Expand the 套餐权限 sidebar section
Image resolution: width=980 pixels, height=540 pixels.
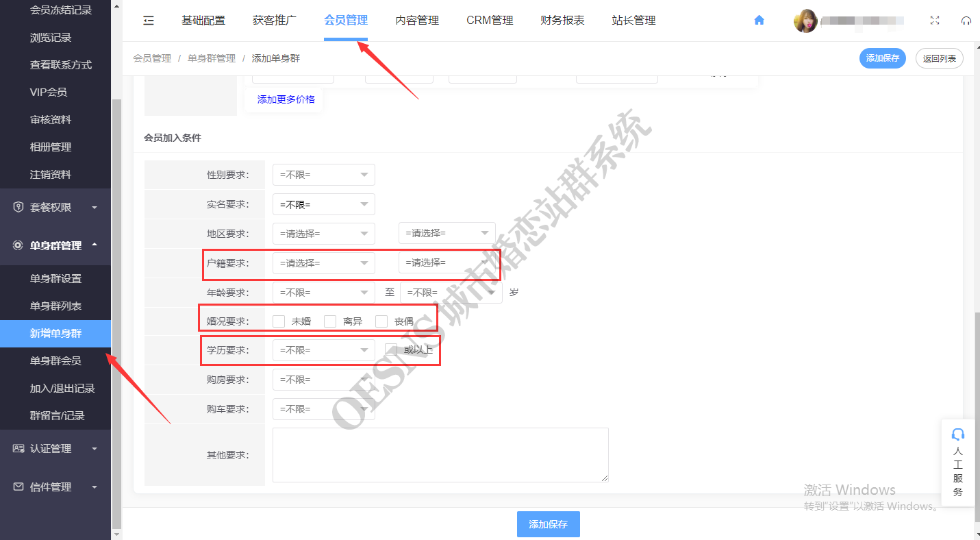point(55,208)
